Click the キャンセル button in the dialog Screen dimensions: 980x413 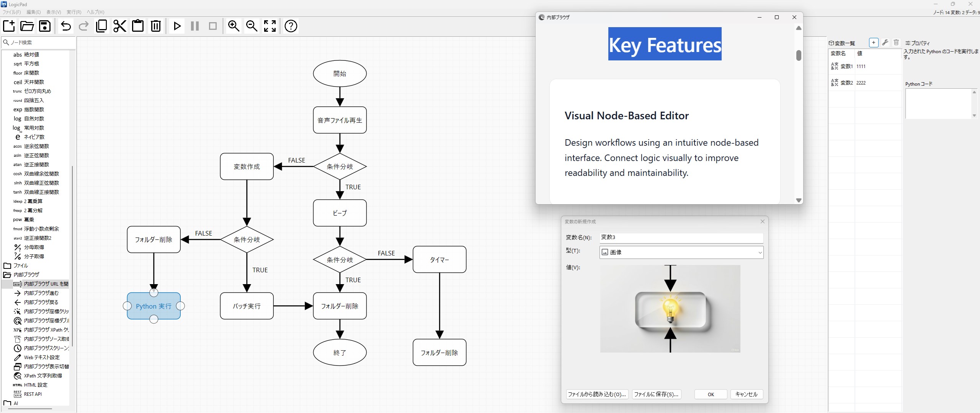pyautogui.click(x=746, y=394)
